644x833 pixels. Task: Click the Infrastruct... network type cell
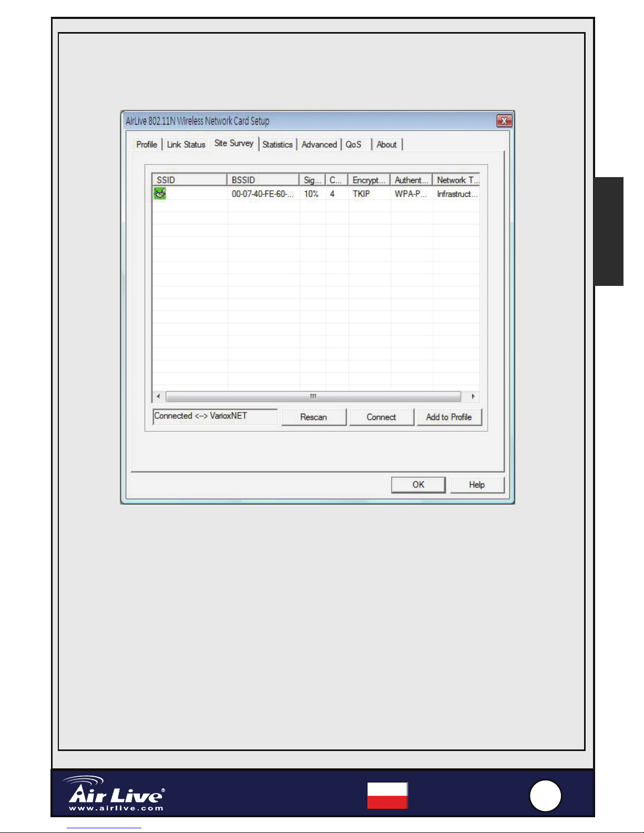(457, 194)
